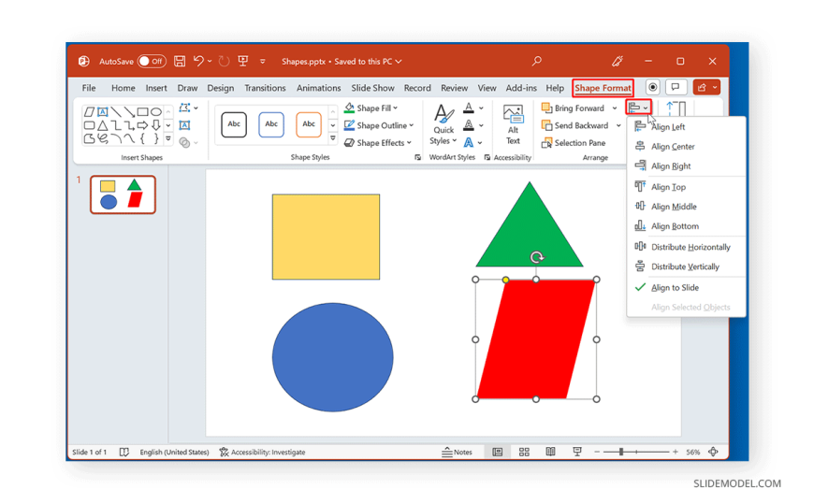Click the Save icon in title bar
This screenshot has width=814, height=504.
[x=180, y=62]
